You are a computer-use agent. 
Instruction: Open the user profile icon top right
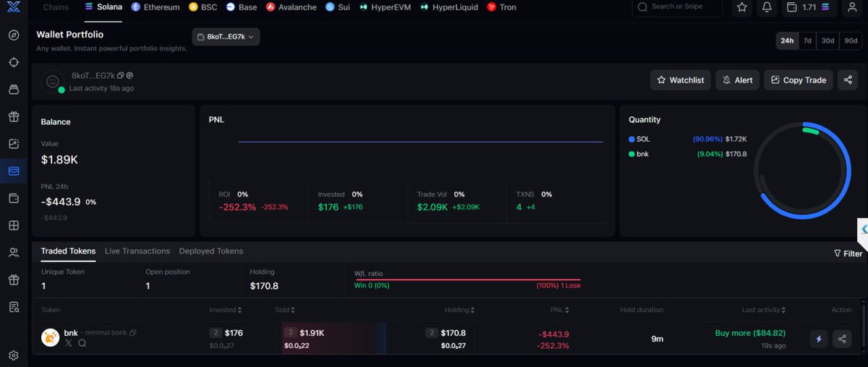coord(851,7)
